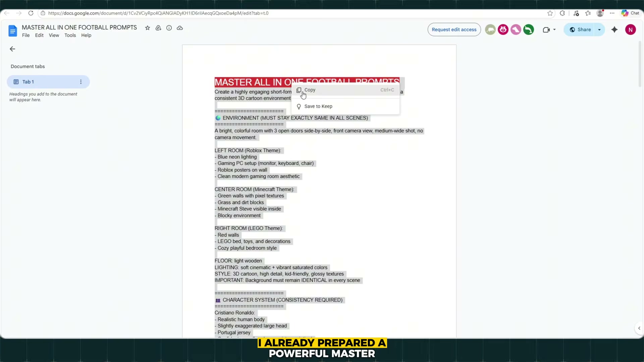
Task: Click the "- Blue neon lighting" line
Action: coord(236,157)
